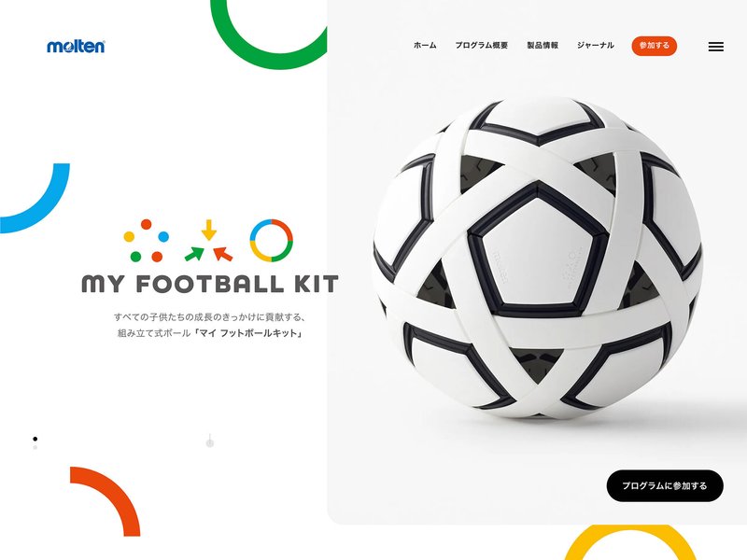Viewport: 747px width, 560px height.
Task: Click the scroll mouse indicator icon
Action: (209, 441)
